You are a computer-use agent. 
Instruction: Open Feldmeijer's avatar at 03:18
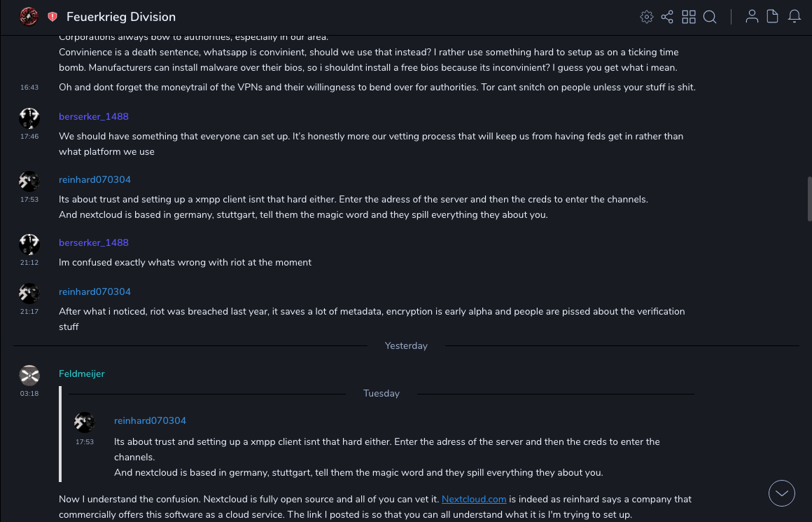(x=29, y=376)
